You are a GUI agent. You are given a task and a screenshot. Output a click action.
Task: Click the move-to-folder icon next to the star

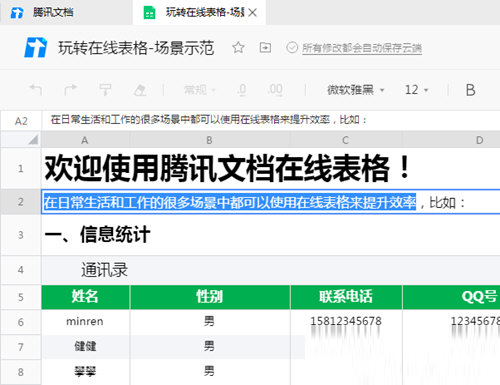[265, 48]
